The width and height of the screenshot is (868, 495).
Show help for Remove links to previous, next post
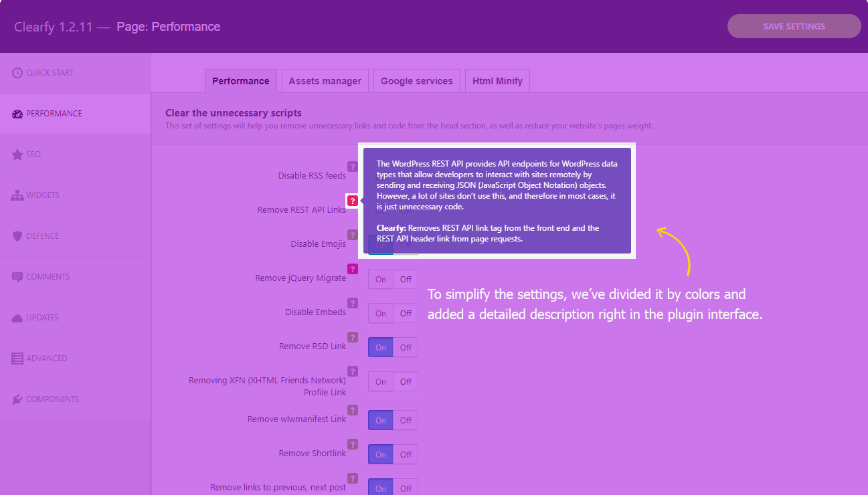[x=353, y=478]
